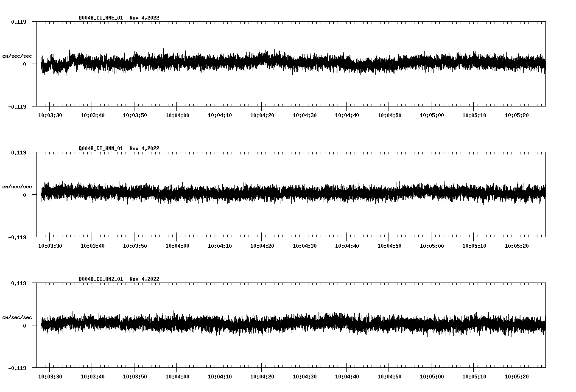
Task: Click 10:04:20 time label under HNN plot
Action: pyautogui.click(x=262, y=246)
